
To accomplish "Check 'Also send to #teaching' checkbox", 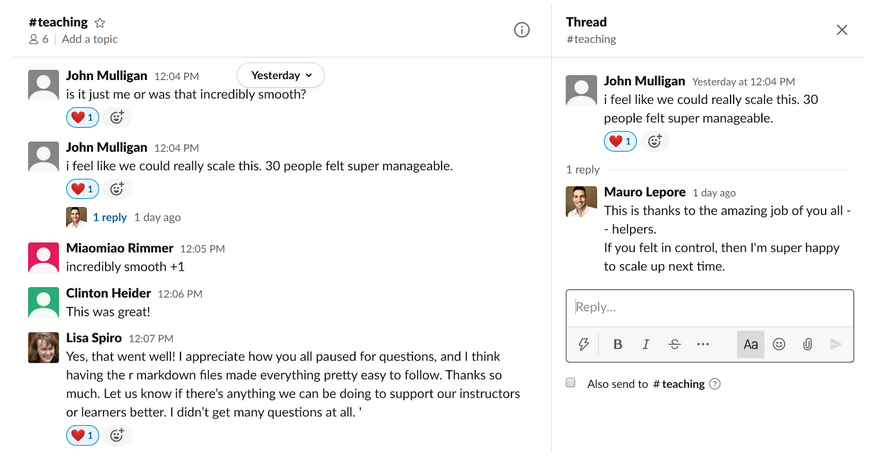I will pos(571,383).
